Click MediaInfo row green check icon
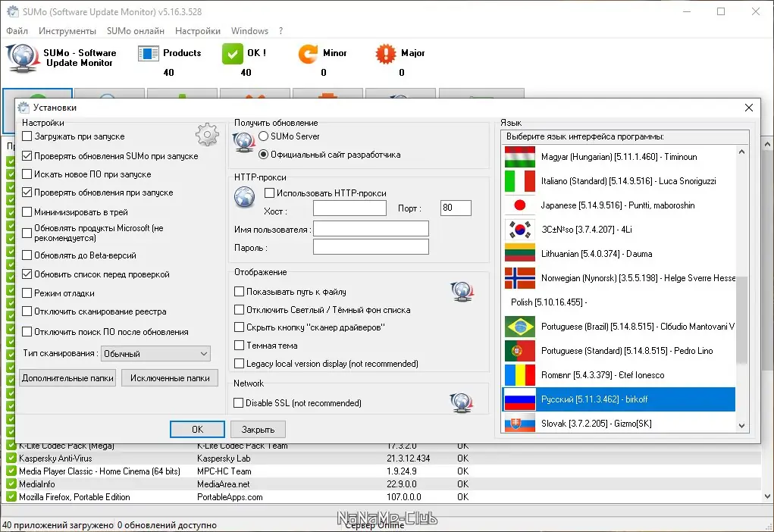774x532 pixels. click(11, 483)
